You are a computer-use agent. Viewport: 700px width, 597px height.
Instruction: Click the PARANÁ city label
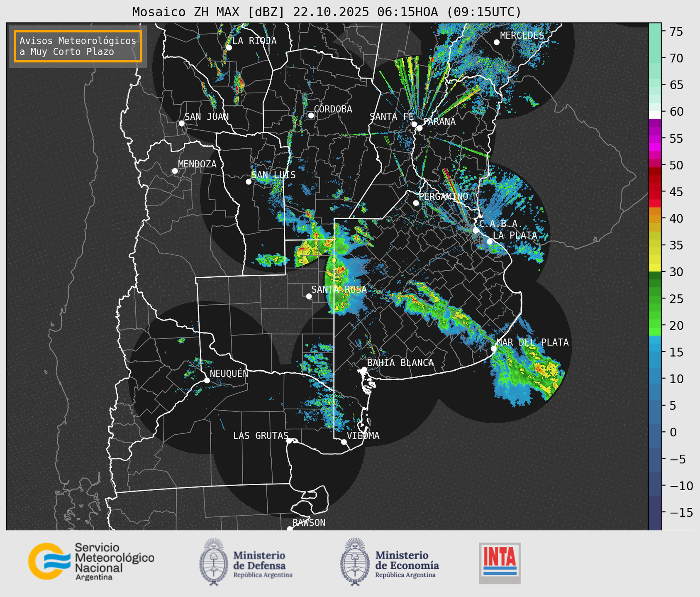(x=439, y=122)
